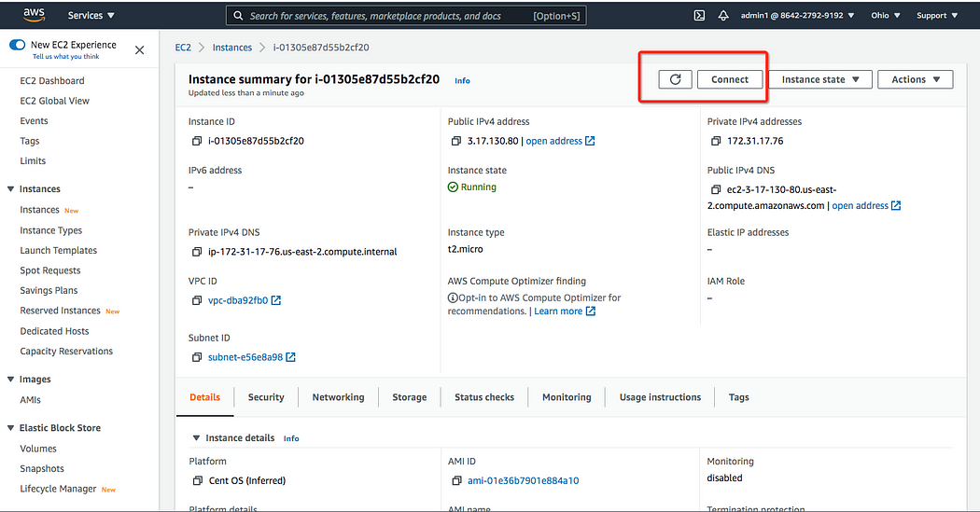This screenshot has height=512, width=980.
Task: Open the ami-01e36b7901e884a10 link
Action: coord(523,480)
